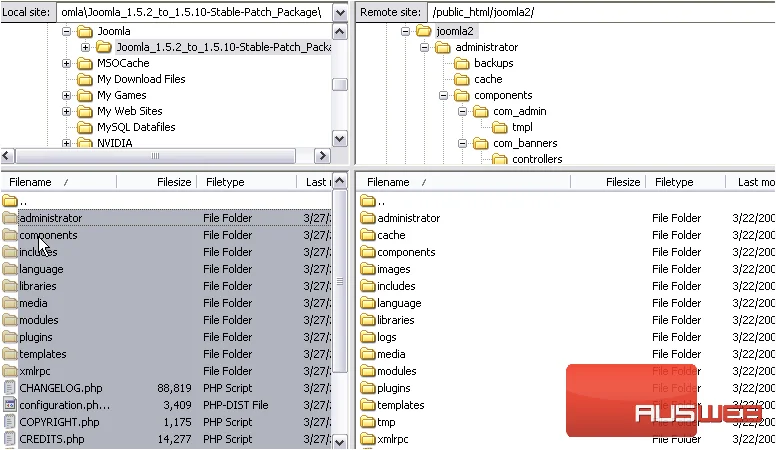Select configuration.php-dist file icon
This screenshot has width=776, height=450.
(10, 405)
